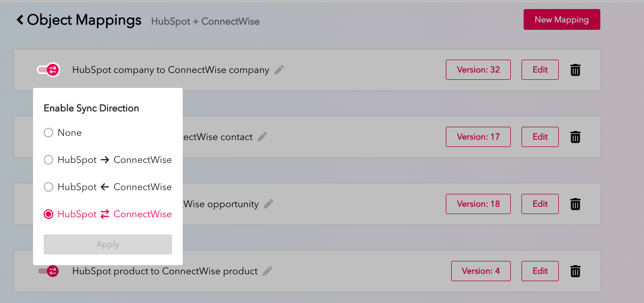The width and height of the screenshot is (644, 303).
Task: Rename company mapping using pencil icon
Action: tap(279, 70)
